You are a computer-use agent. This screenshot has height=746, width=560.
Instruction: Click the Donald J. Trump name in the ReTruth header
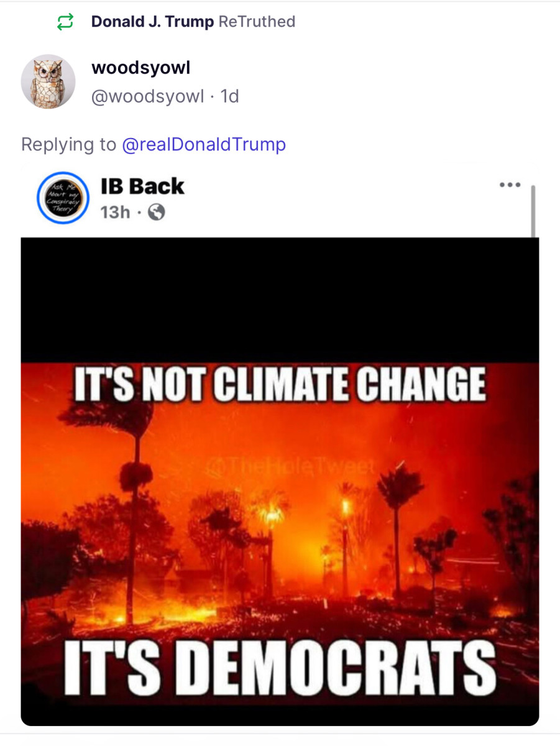coord(152,21)
